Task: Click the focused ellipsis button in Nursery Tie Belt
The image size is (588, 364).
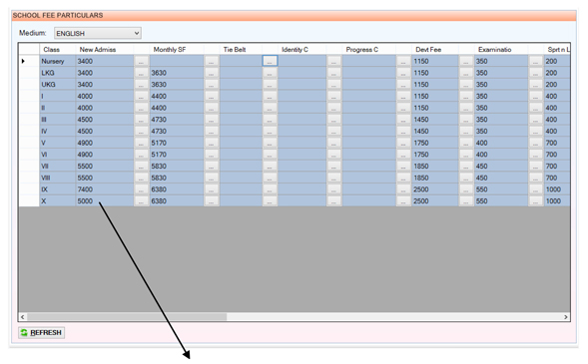Action: pyautogui.click(x=270, y=61)
